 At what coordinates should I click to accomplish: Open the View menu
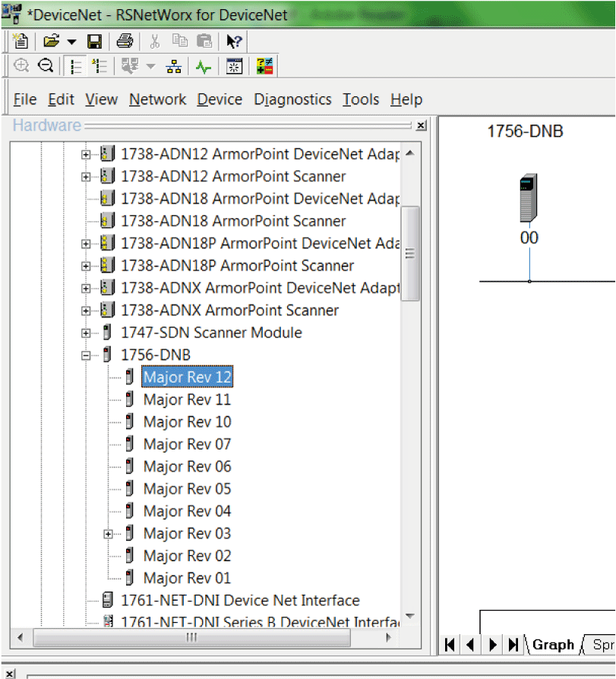click(101, 99)
